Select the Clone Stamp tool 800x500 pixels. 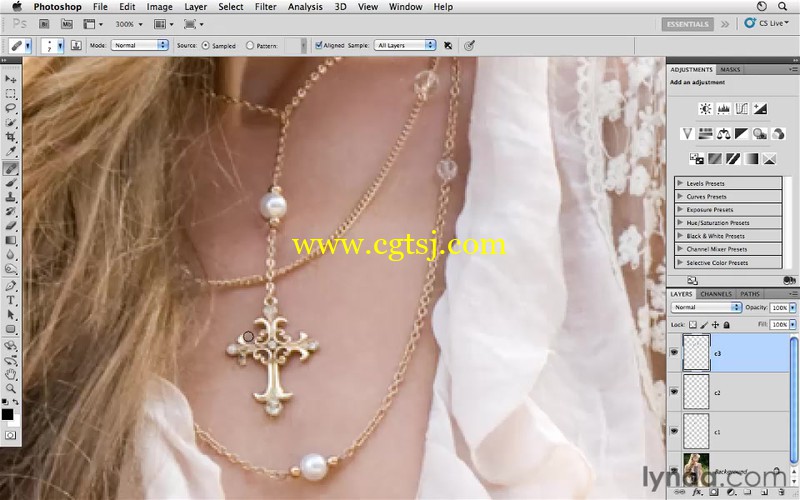[11, 197]
